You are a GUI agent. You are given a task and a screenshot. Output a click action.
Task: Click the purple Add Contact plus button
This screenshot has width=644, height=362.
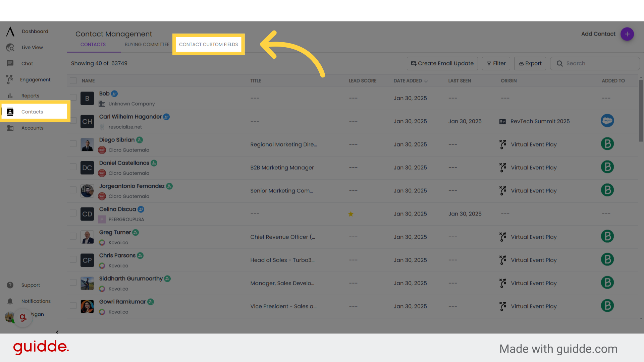click(x=627, y=34)
